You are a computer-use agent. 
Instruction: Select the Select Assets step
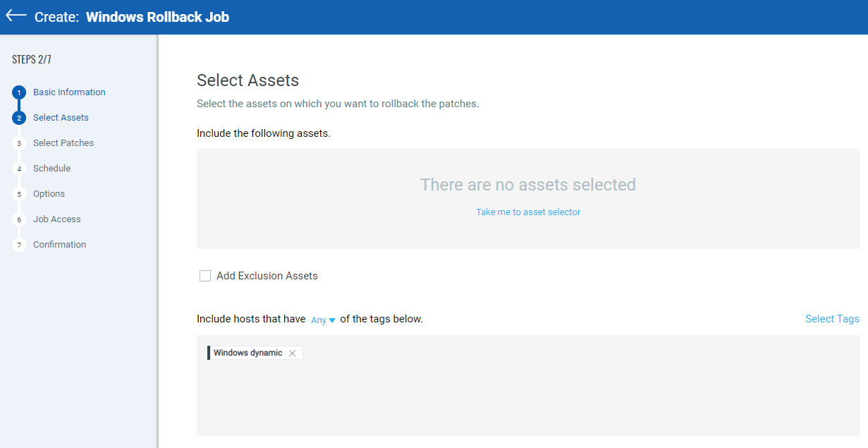tap(60, 117)
